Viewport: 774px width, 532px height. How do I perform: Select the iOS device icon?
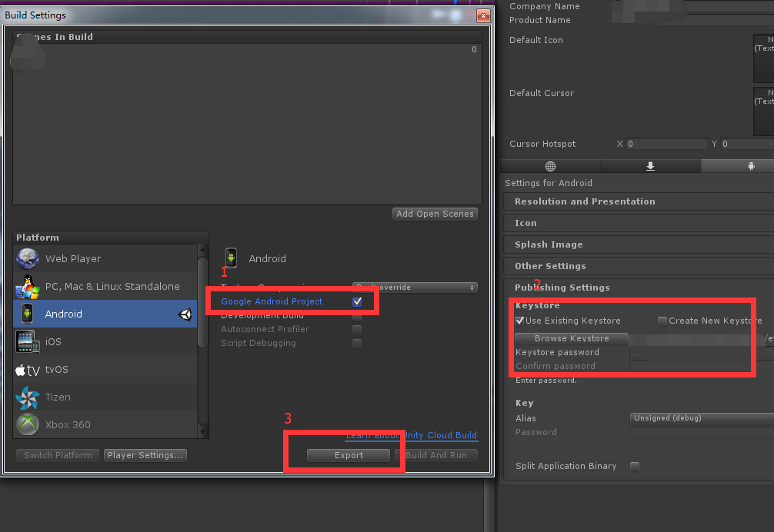click(x=27, y=341)
